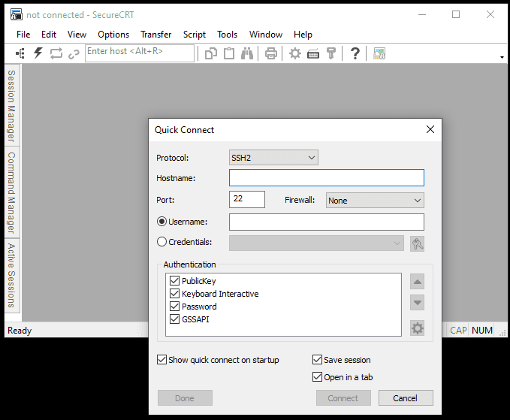The width and height of the screenshot is (510, 420).
Task: Expand the Firewall None dropdown
Action: [x=375, y=201]
